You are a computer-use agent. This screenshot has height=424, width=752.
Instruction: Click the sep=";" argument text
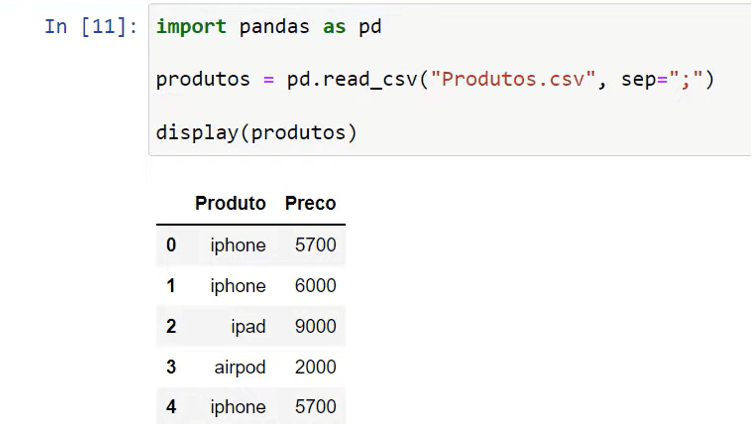click(662, 79)
